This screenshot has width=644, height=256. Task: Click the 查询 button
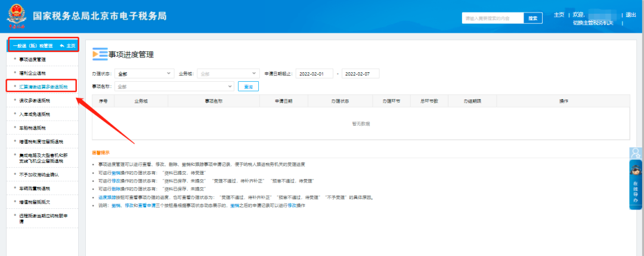247,87
